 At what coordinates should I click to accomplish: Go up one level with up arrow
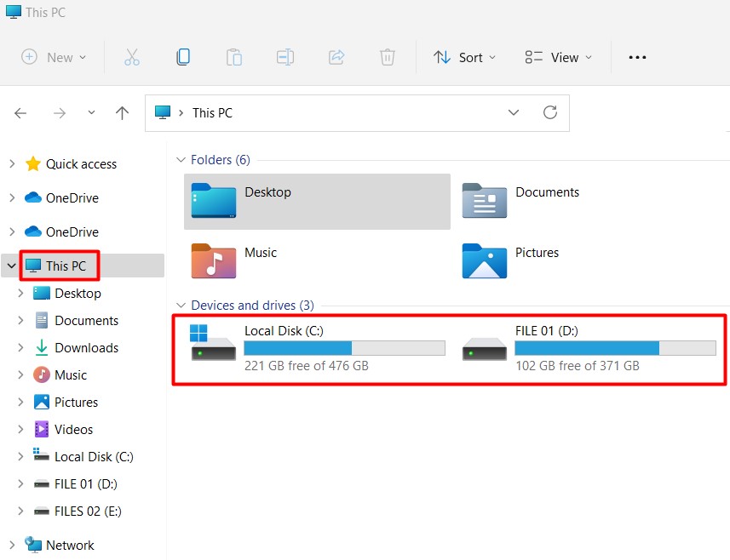click(122, 113)
